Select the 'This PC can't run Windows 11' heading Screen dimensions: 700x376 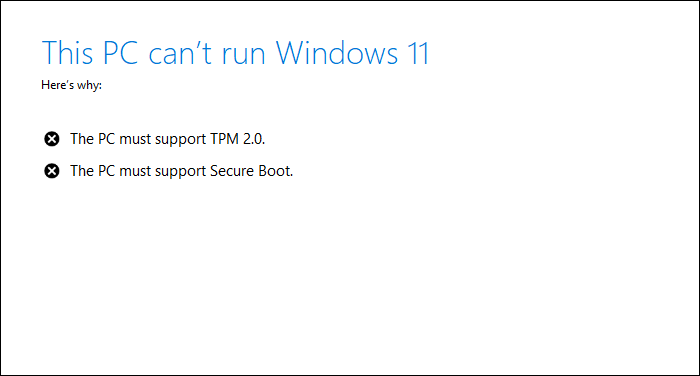pos(236,53)
